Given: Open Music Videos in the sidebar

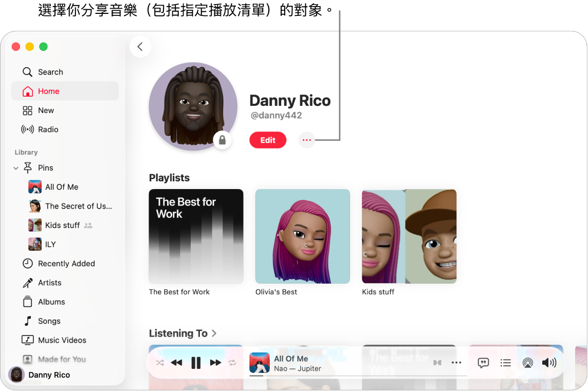Looking at the screenshot, I should [x=61, y=340].
